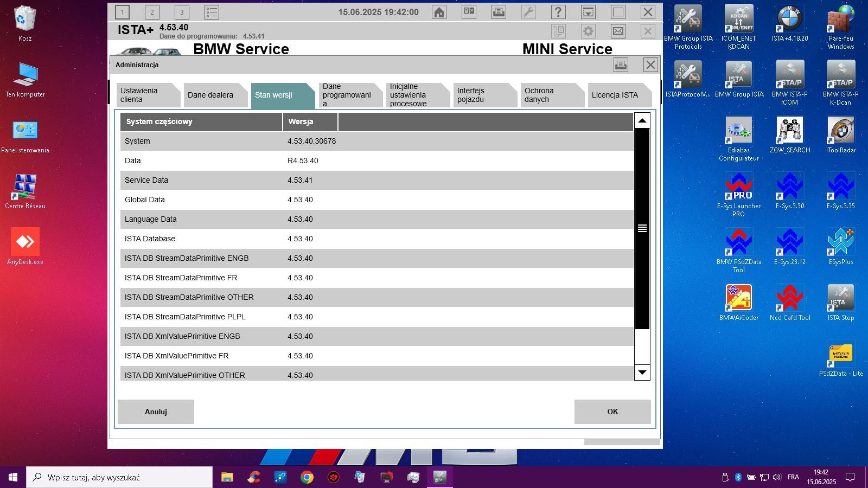The width and height of the screenshot is (868, 488).
Task: Open the Ochrona danych tab
Action: (x=552, y=95)
